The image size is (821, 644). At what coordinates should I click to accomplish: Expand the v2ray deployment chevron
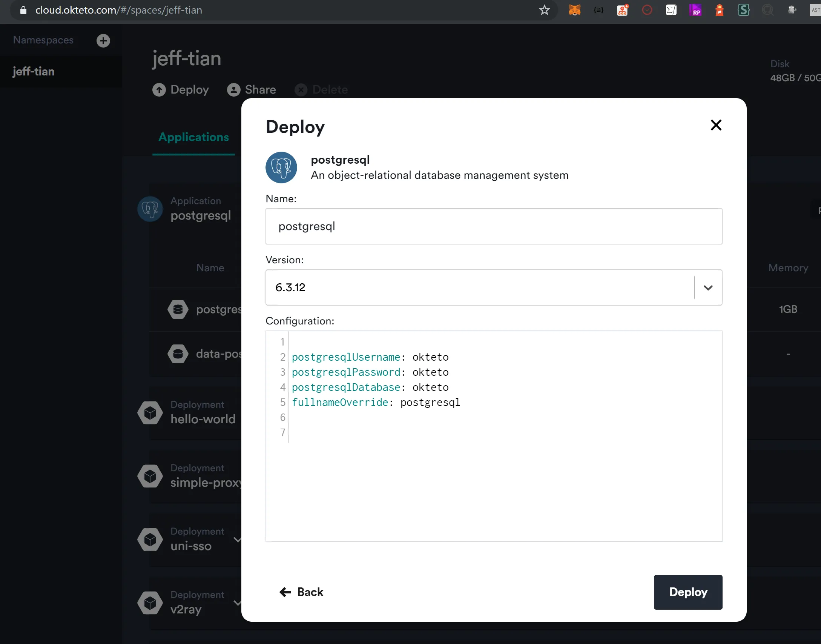click(237, 603)
